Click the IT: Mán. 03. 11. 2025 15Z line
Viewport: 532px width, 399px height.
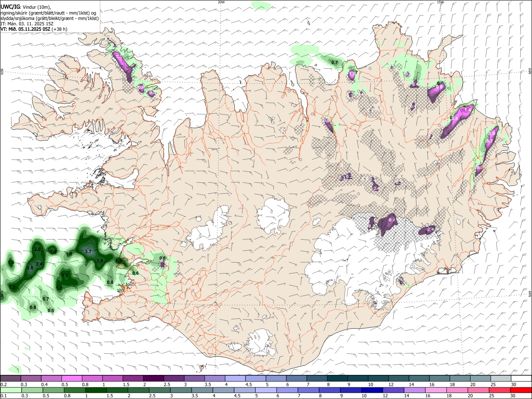pos(27,24)
